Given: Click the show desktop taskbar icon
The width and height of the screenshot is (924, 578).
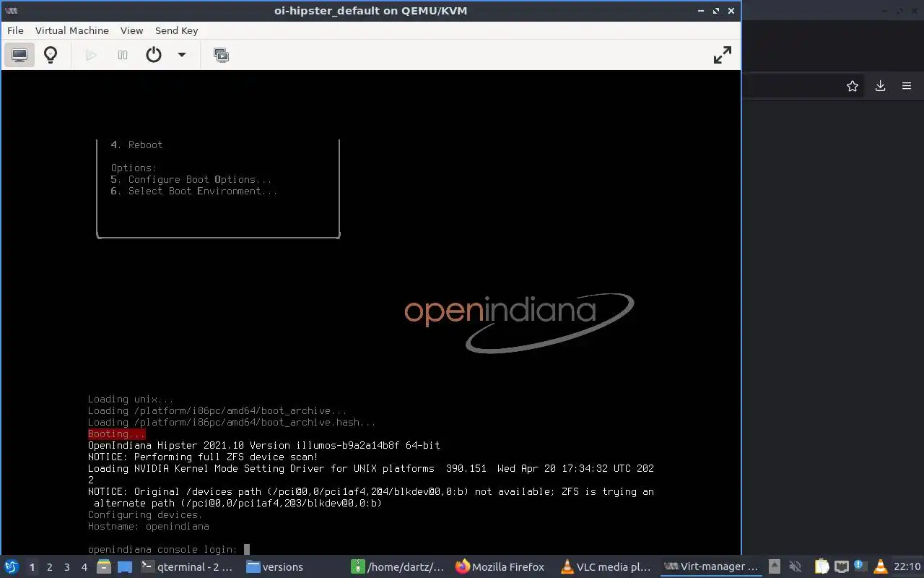Looking at the screenshot, I should point(125,566).
